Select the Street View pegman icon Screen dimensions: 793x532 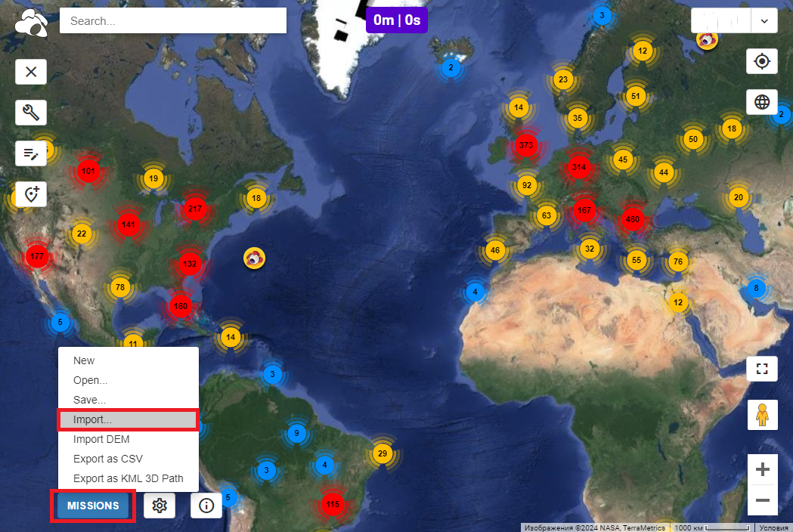pyautogui.click(x=762, y=415)
